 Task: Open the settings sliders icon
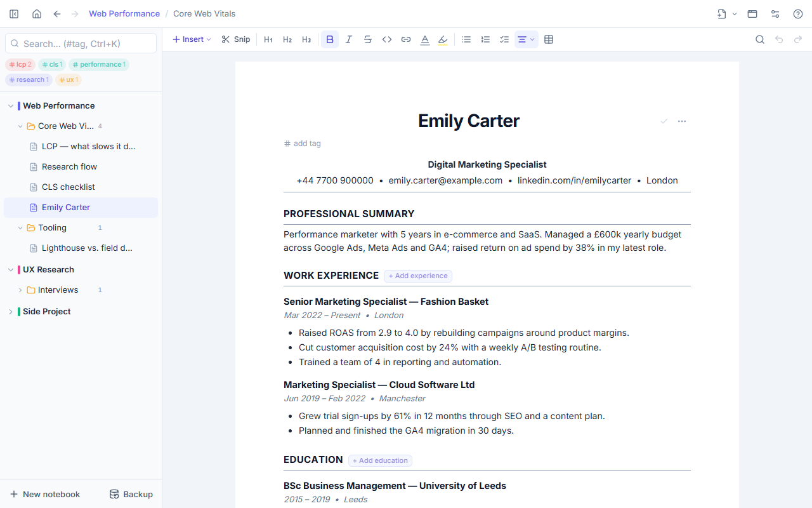pyautogui.click(x=775, y=14)
